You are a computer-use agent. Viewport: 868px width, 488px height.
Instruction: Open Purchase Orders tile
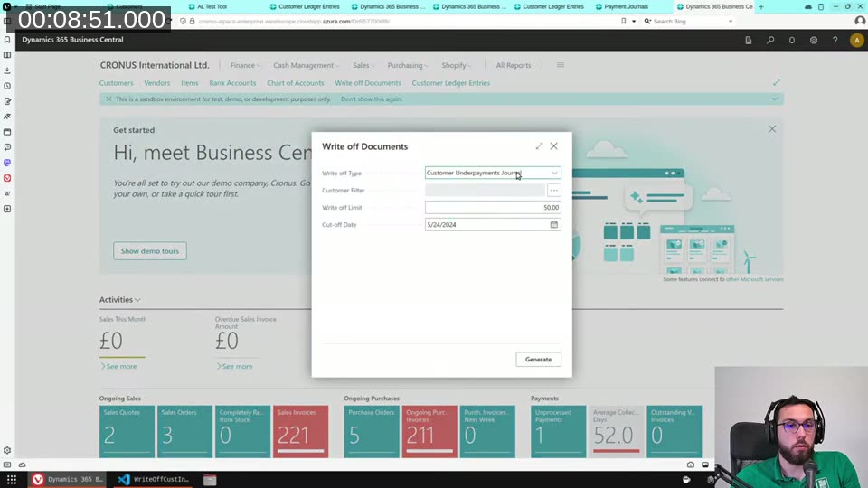pos(372,432)
